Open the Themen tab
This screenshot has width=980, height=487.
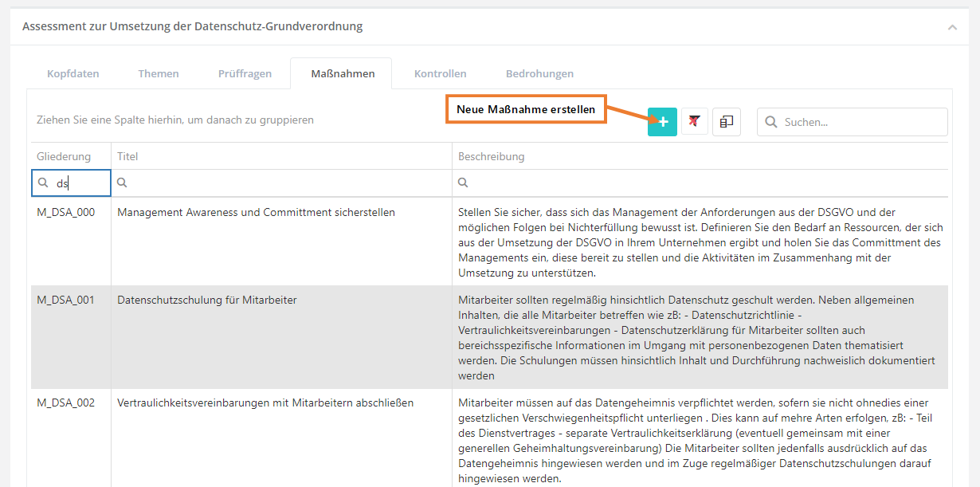159,74
